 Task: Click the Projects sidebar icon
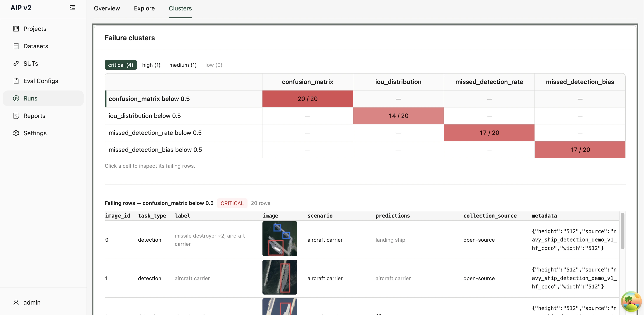pos(16,29)
